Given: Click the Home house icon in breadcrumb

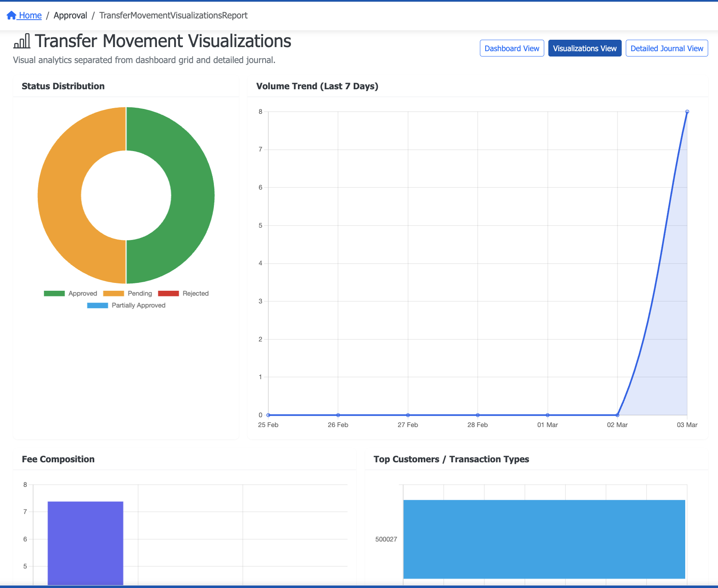Looking at the screenshot, I should (x=11, y=16).
